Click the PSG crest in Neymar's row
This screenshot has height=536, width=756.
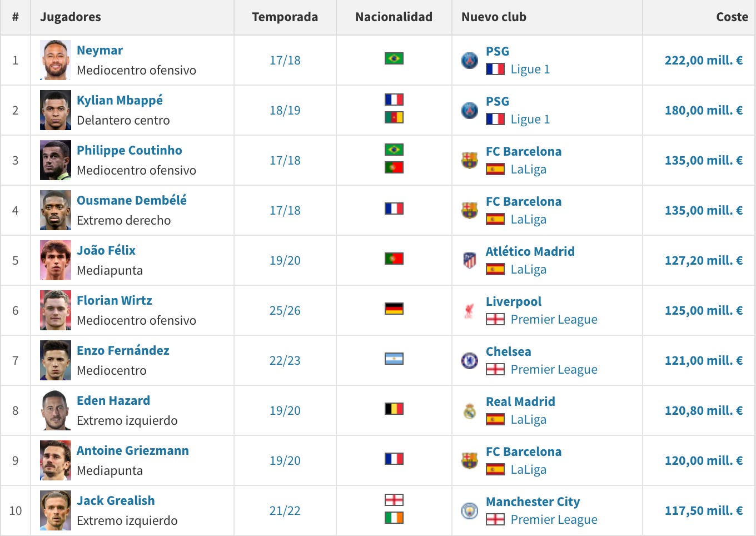(470, 60)
